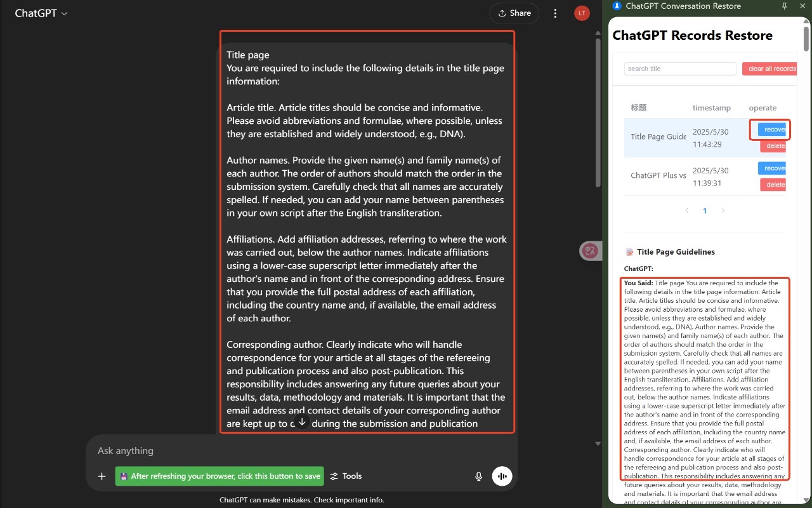Click the microphone dictation icon
The width and height of the screenshot is (812, 508).
coord(479,476)
